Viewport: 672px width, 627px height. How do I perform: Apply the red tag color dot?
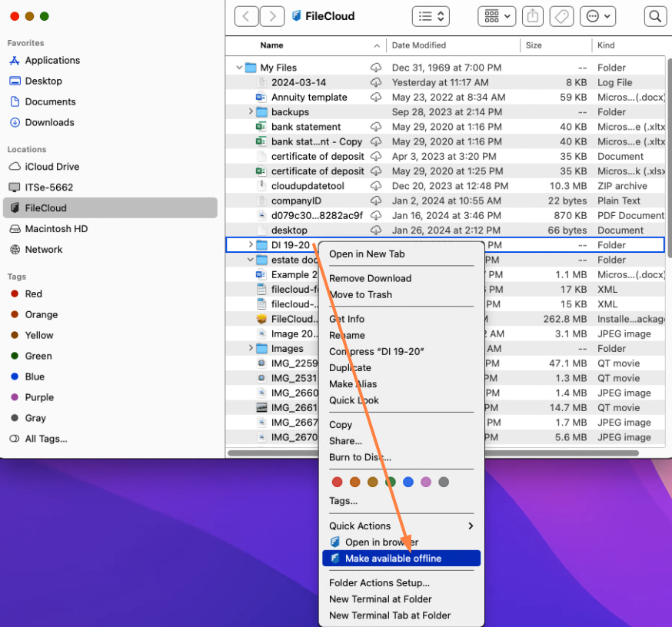pos(337,483)
